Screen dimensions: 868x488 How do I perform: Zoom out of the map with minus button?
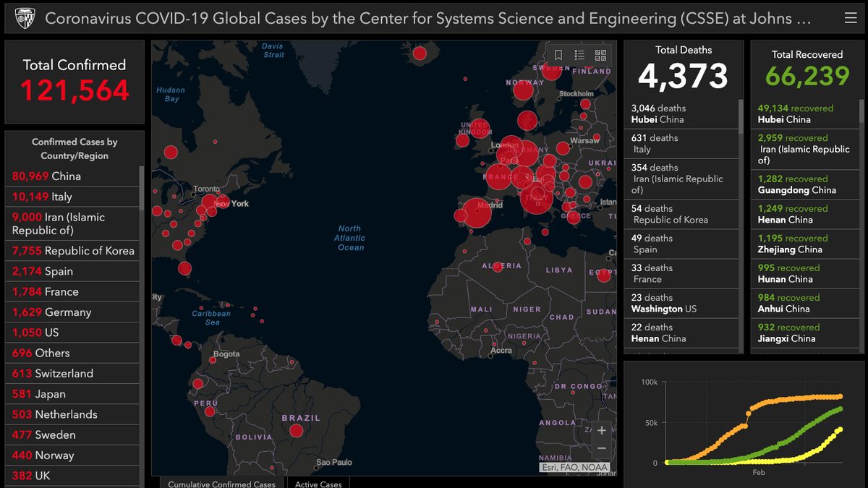tap(602, 448)
